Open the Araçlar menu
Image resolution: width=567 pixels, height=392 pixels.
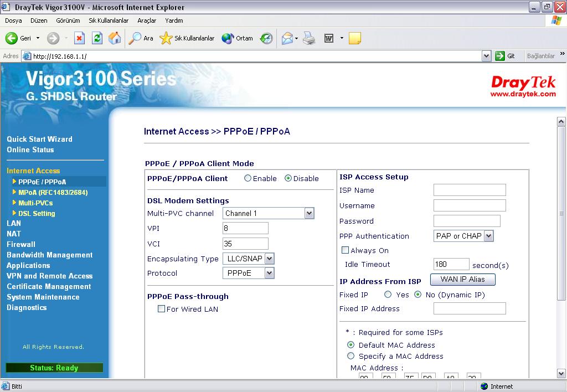point(147,20)
